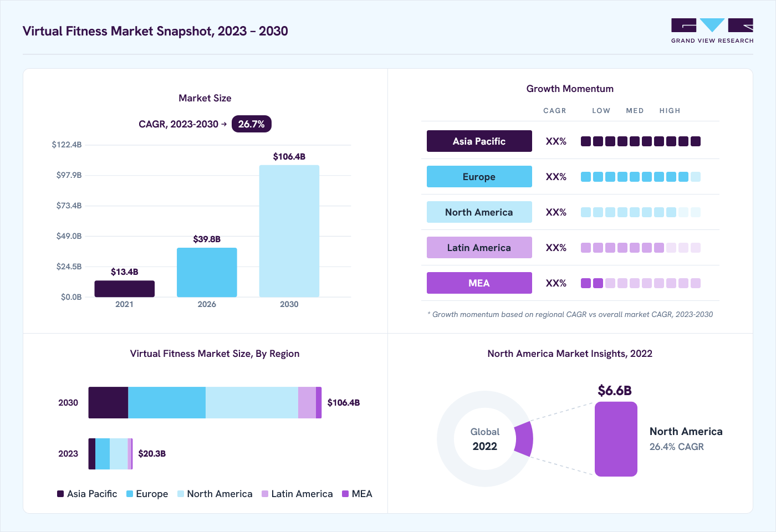Click the Europe row's "XX%" CAGR value
Image resolution: width=776 pixels, height=532 pixels.
[x=556, y=177]
